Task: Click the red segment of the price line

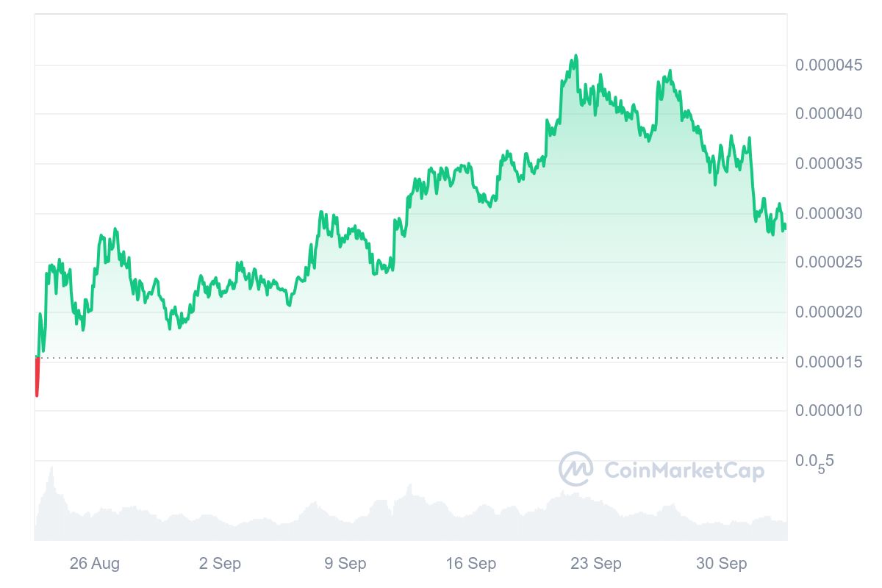Action: coord(37,379)
